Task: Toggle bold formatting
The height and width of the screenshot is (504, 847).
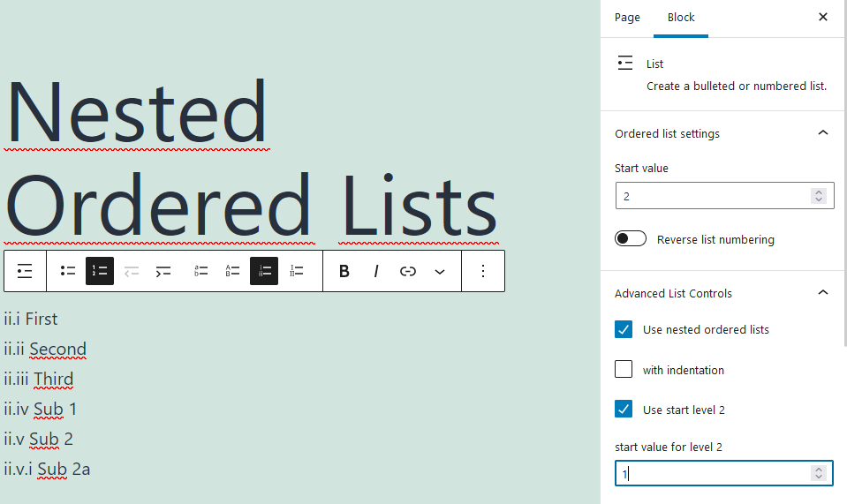Action: tap(344, 271)
